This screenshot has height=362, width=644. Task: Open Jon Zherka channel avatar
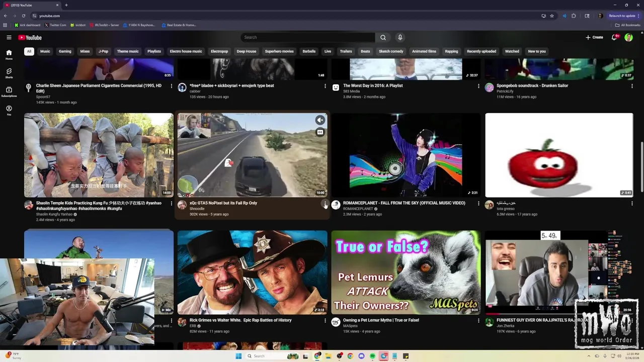click(489, 322)
